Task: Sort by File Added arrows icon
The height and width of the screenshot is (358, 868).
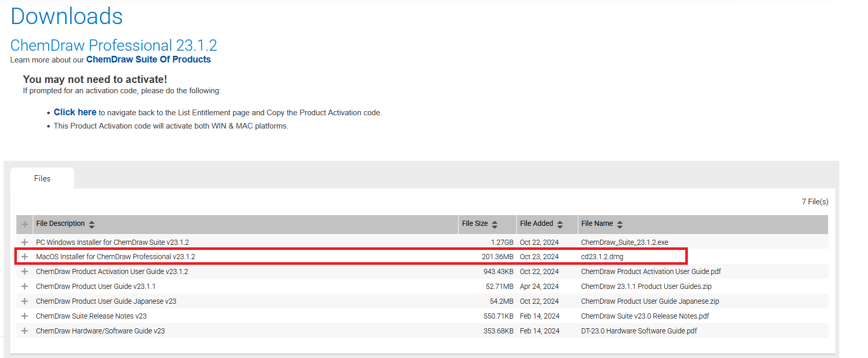Action: (x=560, y=224)
